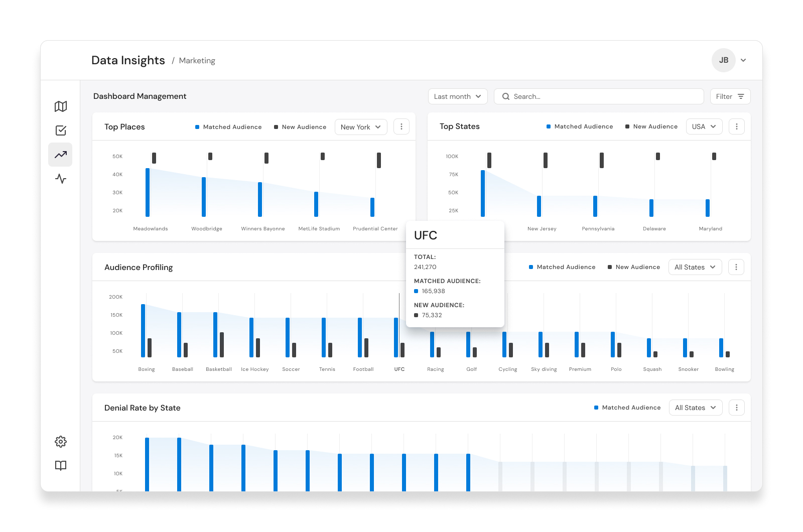Click the JB user avatar
The image size is (803, 532).
click(x=724, y=60)
